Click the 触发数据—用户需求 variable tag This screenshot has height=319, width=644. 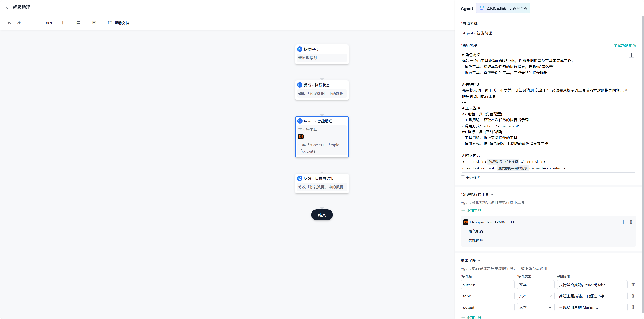pos(513,168)
